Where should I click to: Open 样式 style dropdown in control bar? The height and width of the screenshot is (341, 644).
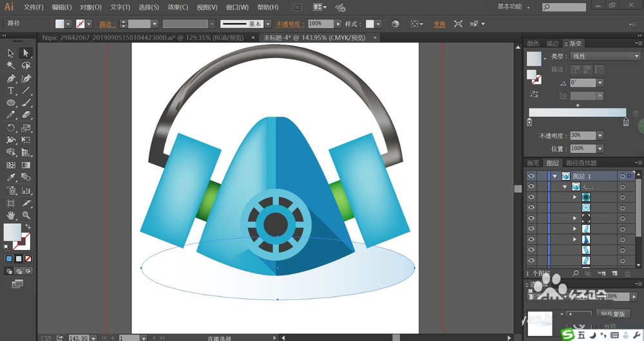click(x=378, y=24)
